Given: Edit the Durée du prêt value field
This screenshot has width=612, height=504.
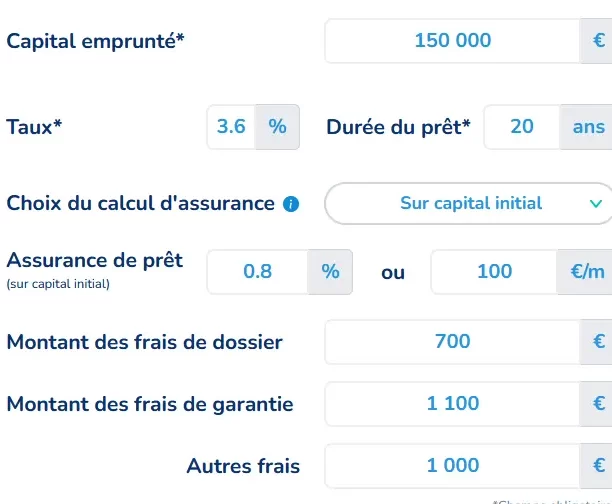Looking at the screenshot, I should 521,127.
